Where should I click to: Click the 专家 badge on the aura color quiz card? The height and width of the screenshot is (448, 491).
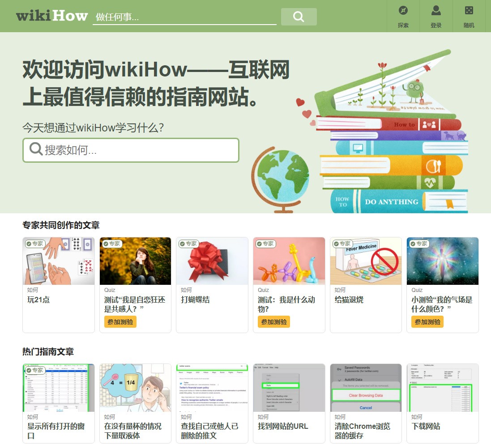pos(419,244)
